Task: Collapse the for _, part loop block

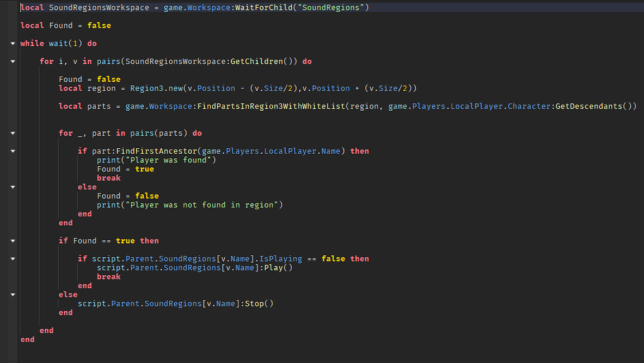Action: [12, 133]
